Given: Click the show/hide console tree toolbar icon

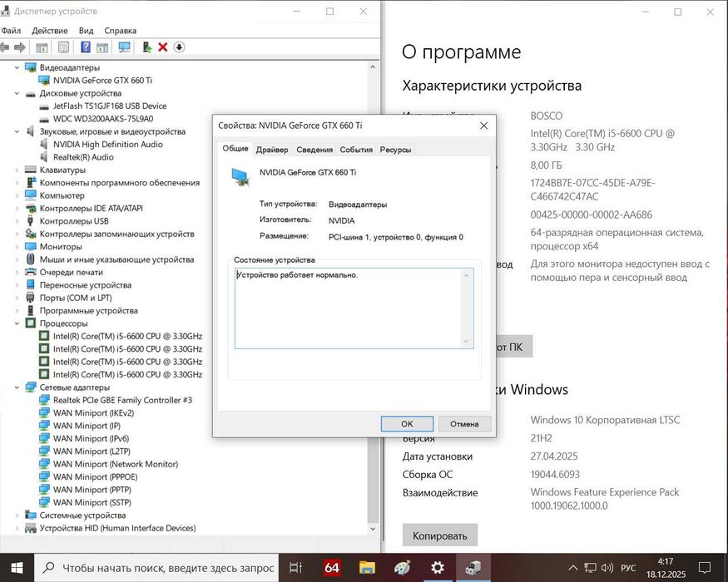Looking at the screenshot, I should click(42, 47).
